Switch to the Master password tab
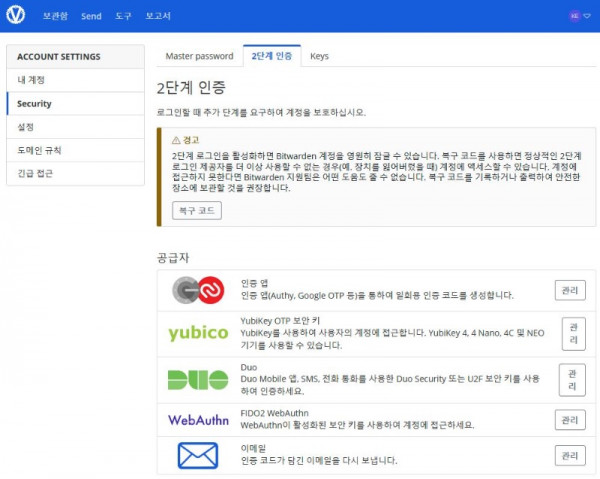600x479 pixels. [x=199, y=56]
